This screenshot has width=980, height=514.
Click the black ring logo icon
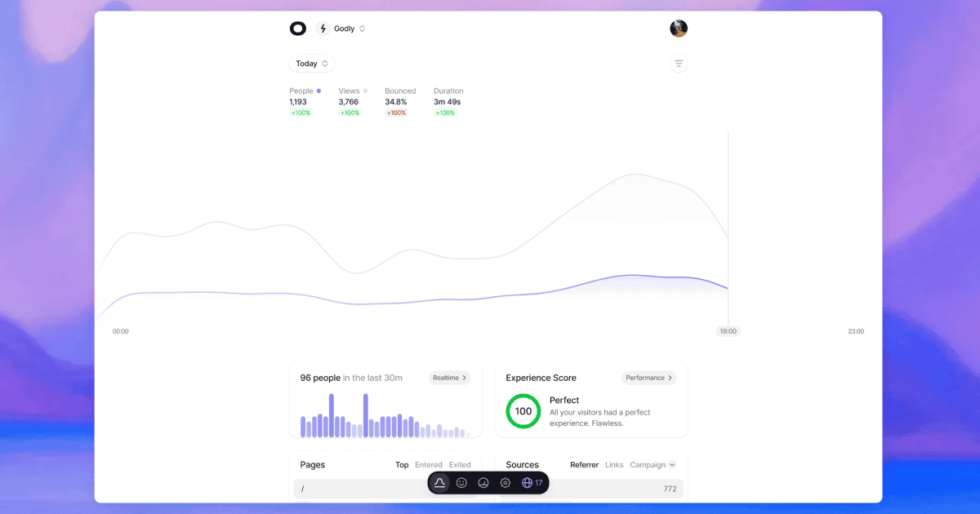coord(298,29)
